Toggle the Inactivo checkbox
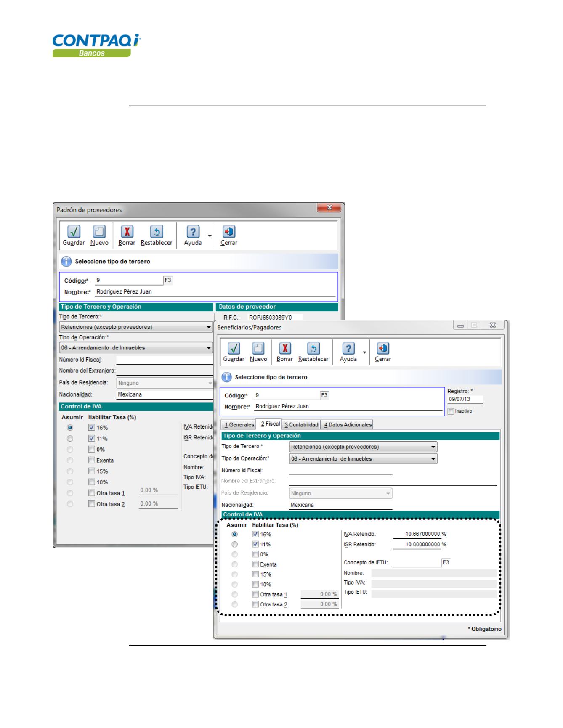The height and width of the screenshot is (728, 563). point(451,411)
